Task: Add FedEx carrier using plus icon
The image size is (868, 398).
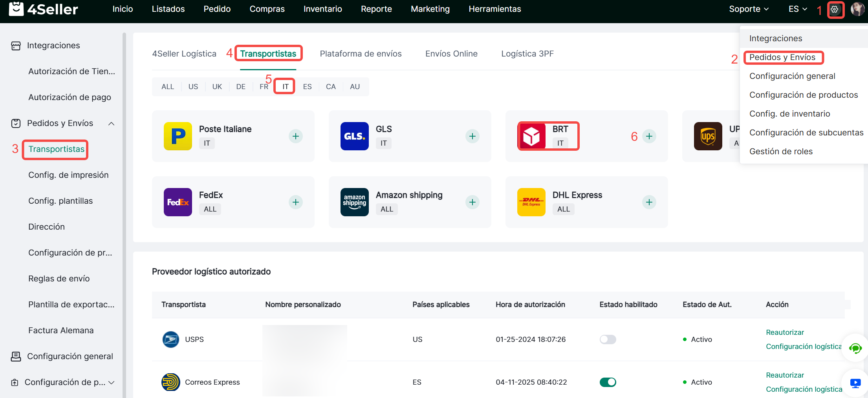Action: 296,202
